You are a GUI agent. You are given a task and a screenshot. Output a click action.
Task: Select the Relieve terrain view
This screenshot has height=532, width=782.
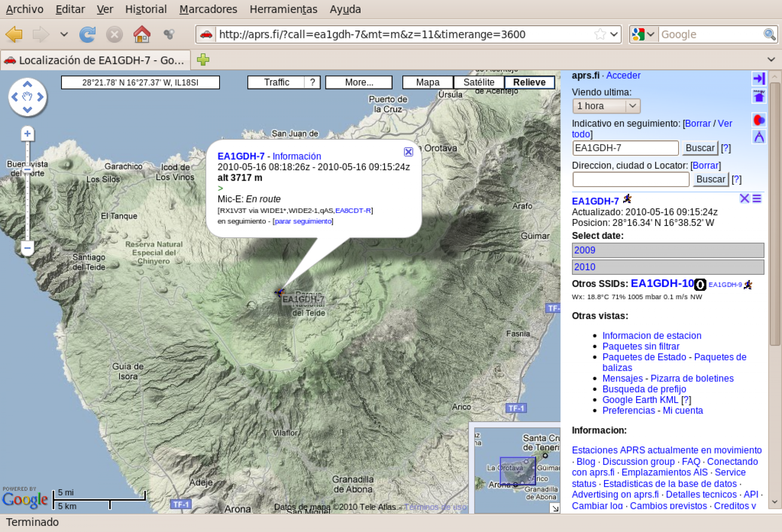coord(529,82)
